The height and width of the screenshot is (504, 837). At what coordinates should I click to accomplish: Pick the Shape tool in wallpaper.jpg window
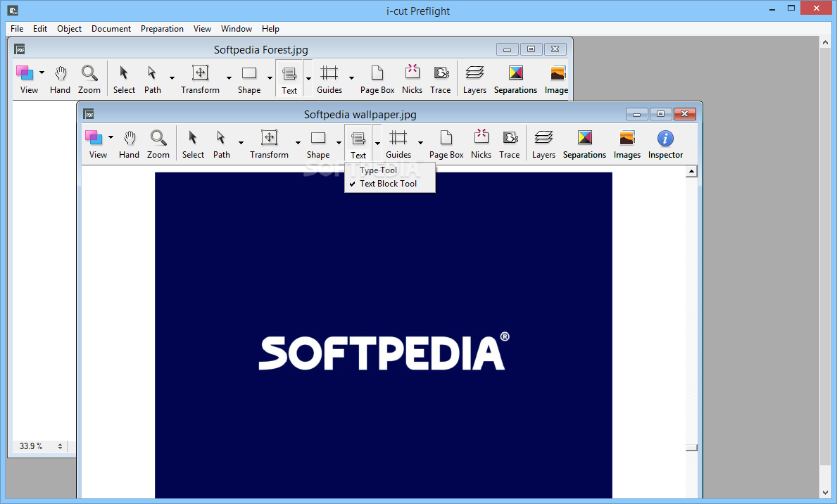318,145
